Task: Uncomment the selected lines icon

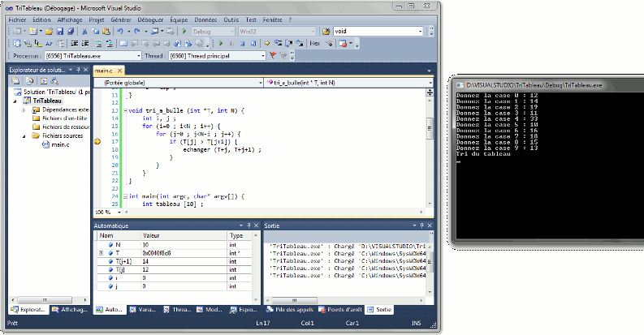Action: (110, 44)
